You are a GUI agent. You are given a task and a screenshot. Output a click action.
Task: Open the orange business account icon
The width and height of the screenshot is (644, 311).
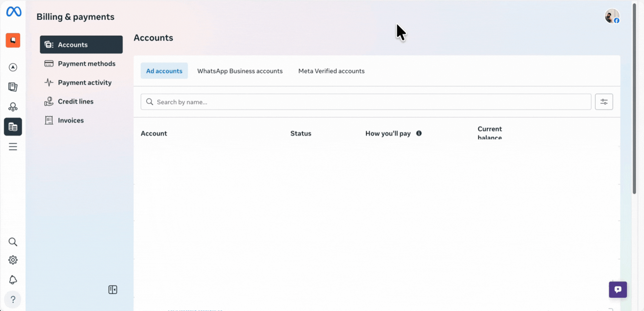pos(13,40)
